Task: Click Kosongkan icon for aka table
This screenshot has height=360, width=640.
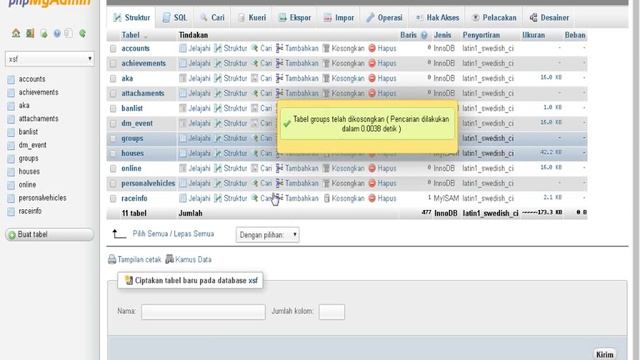Action: click(x=326, y=78)
